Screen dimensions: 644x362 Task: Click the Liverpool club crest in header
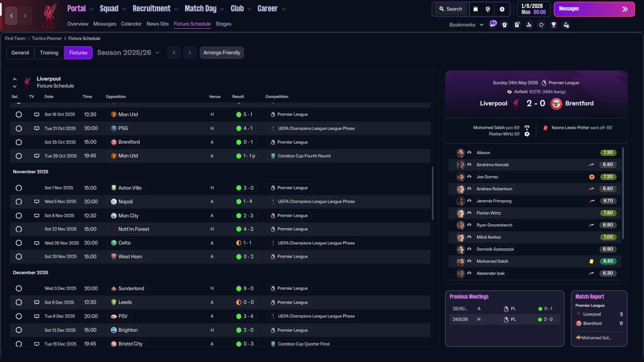tap(49, 15)
